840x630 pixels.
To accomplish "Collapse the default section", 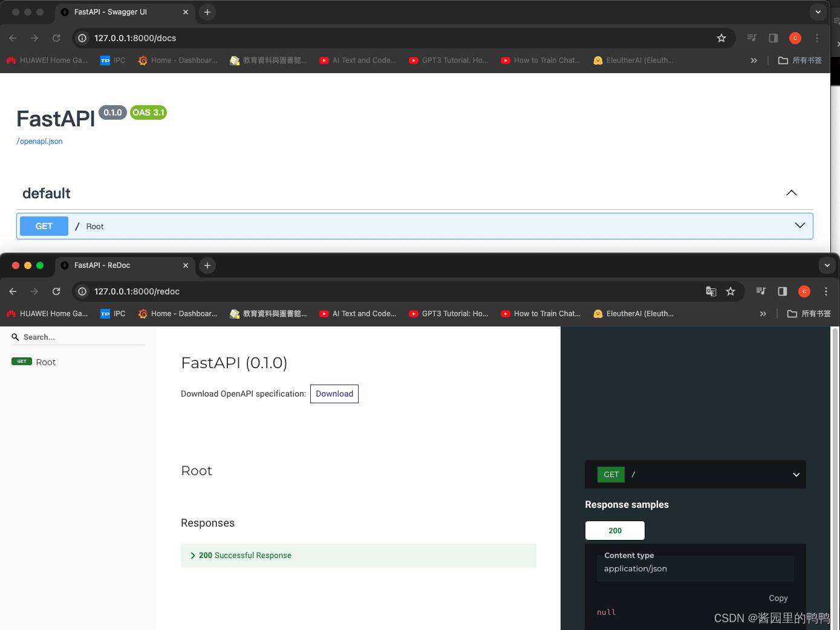I will tap(791, 192).
